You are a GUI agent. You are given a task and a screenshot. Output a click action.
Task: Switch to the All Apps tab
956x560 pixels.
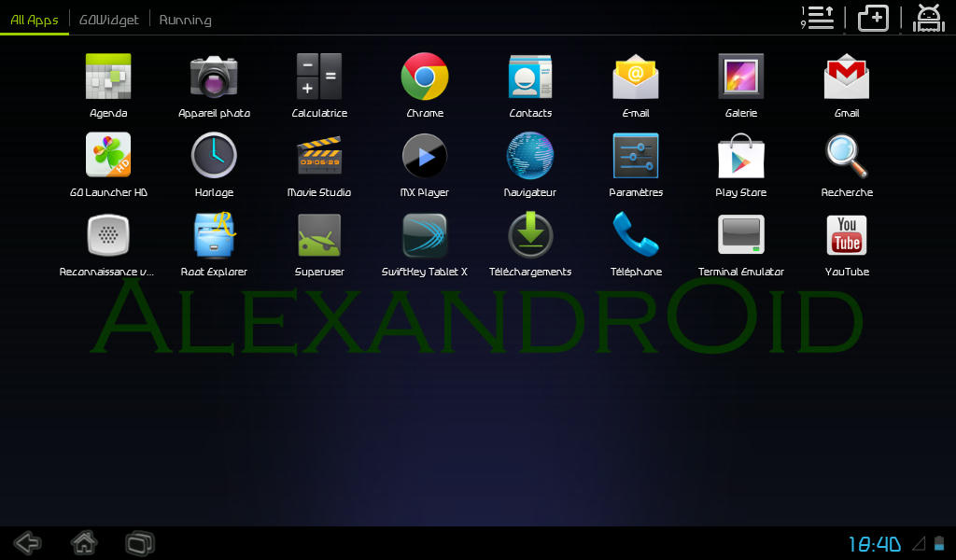pos(35,20)
